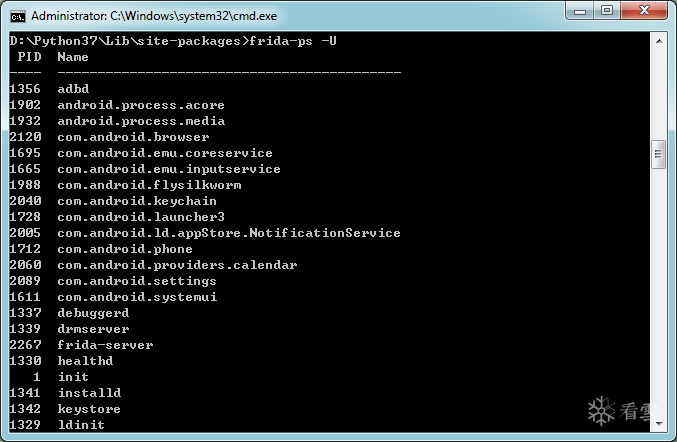The image size is (677, 442).
Task: Click the snowflake watermark logo
Action: pyautogui.click(x=602, y=411)
